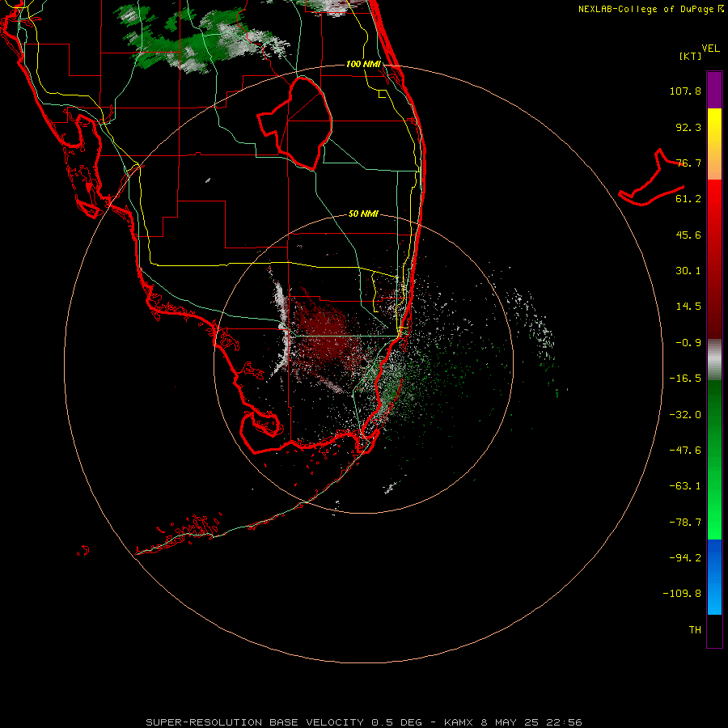The image size is (728, 728).
Task: Click the TH legend label
Action: tap(695, 630)
